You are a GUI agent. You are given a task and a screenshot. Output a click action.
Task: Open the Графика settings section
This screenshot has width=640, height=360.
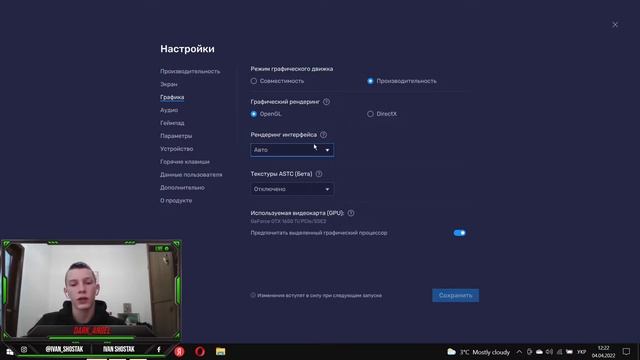coord(172,97)
